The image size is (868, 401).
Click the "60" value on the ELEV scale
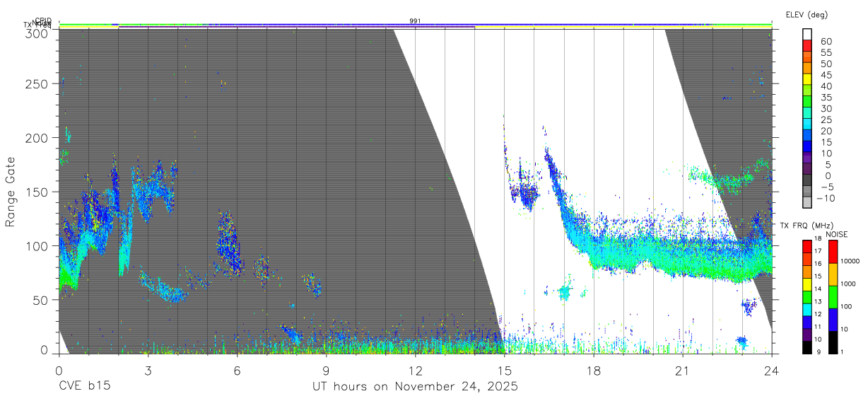point(826,41)
